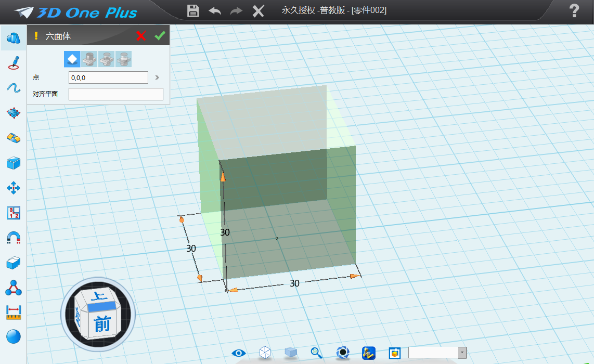Open the auto-snap numbered layout tool

click(13, 213)
